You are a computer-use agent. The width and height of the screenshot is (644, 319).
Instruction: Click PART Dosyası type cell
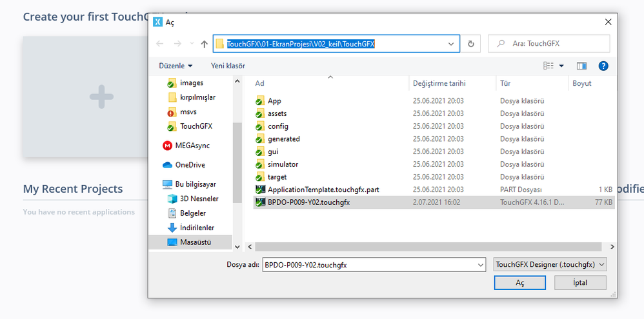pyautogui.click(x=521, y=190)
